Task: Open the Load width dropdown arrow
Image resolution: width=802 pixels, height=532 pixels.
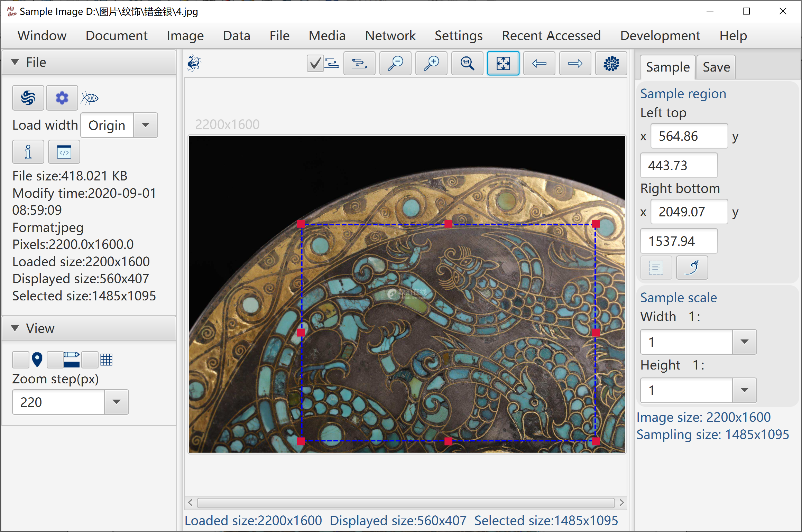Action: [x=146, y=125]
